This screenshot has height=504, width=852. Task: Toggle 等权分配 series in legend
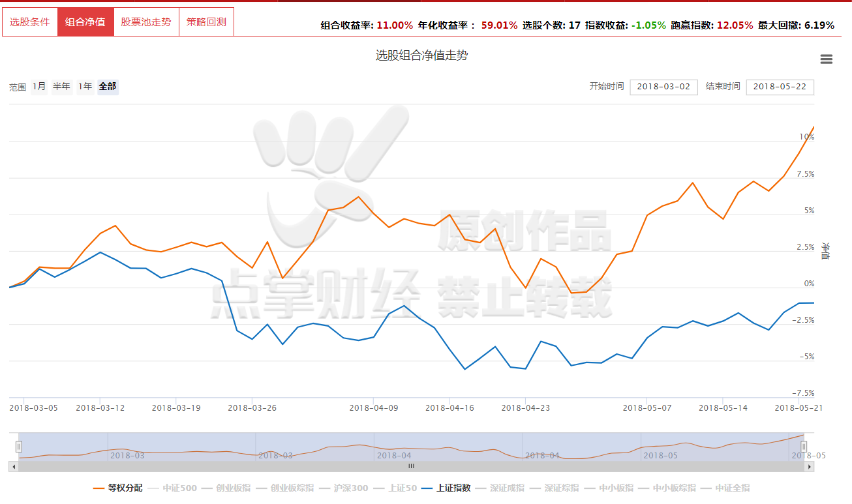117,488
